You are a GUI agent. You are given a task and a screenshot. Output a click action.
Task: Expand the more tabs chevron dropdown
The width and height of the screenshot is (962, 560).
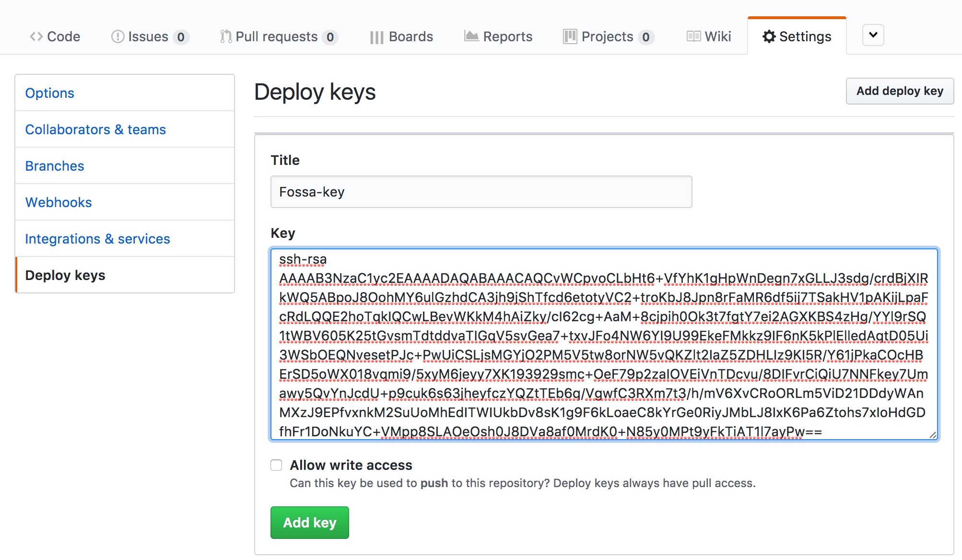873,35
